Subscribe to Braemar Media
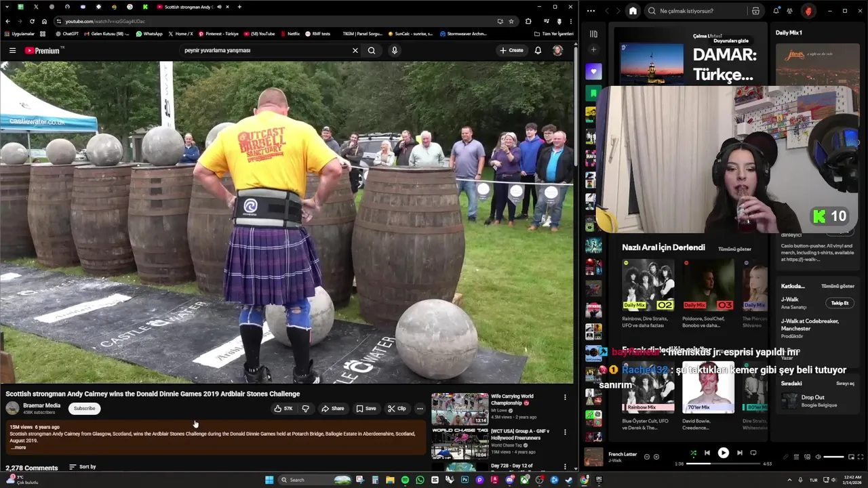 click(x=84, y=408)
